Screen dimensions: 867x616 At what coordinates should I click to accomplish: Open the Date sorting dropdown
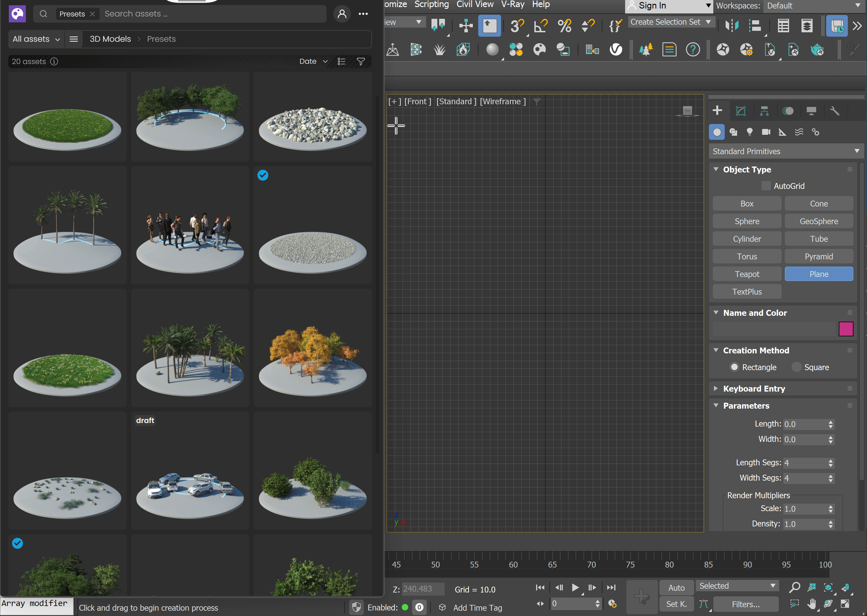pyautogui.click(x=312, y=61)
